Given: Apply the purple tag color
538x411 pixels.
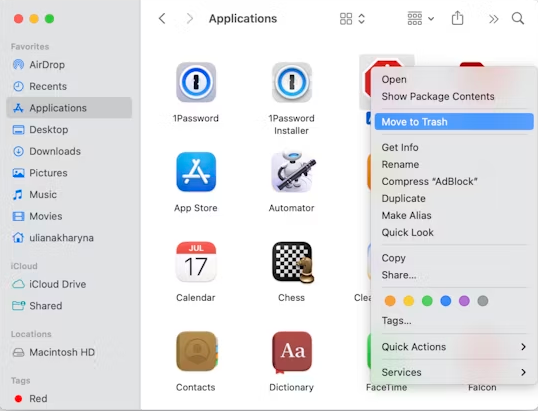Looking at the screenshot, I should click(464, 301).
